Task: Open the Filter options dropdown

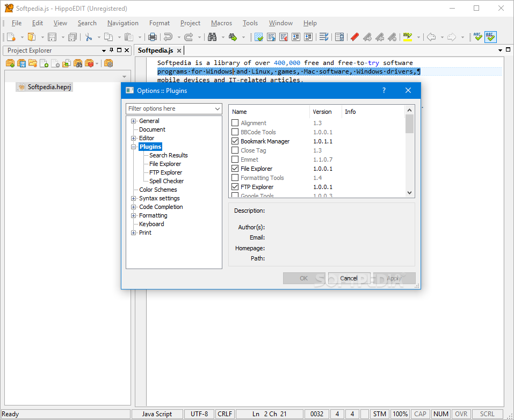Action: (x=218, y=108)
